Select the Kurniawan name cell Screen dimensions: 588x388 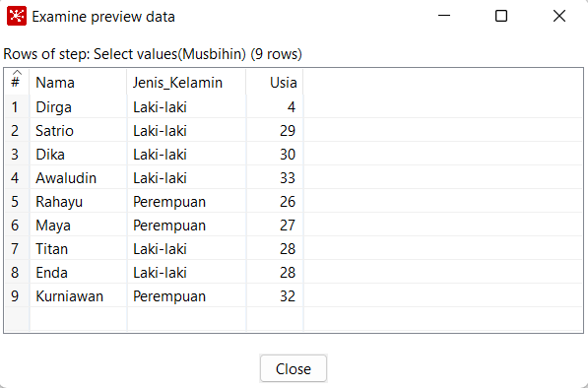tap(78, 296)
